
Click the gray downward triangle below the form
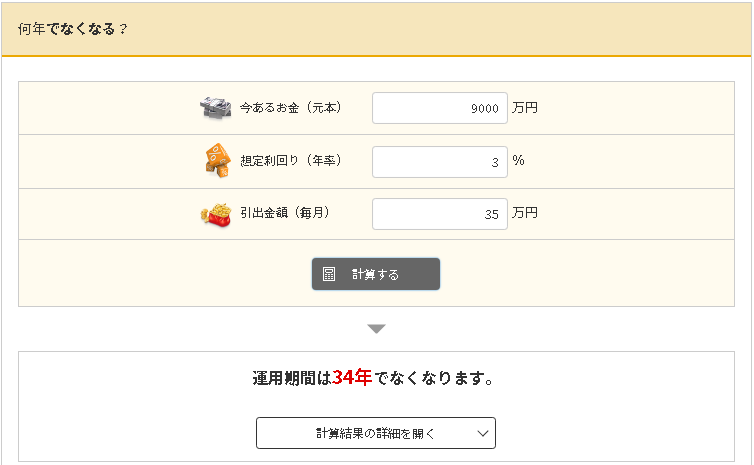coord(376,328)
